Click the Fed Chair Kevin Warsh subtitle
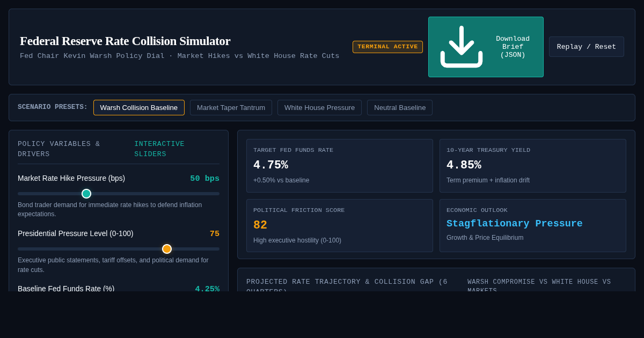The width and height of the screenshot is (644, 338). [179, 56]
